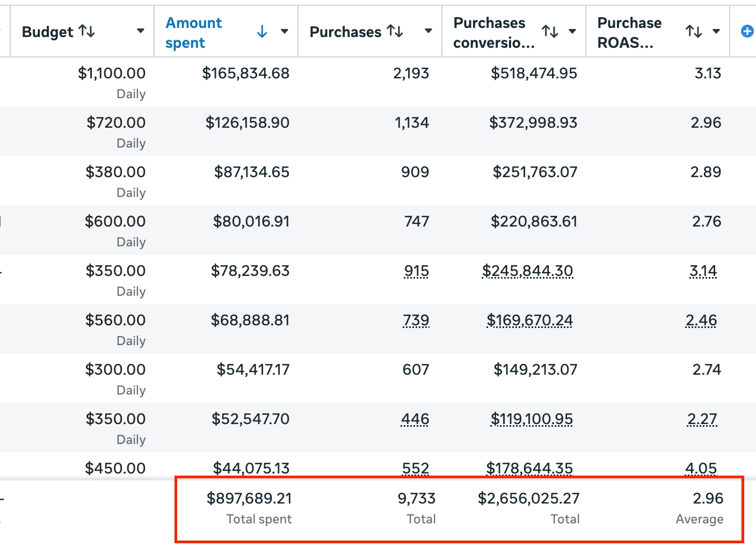Viewport: 756px width, 554px height.
Task: Select the $54,417.17 amount spent cell
Action: (x=253, y=370)
